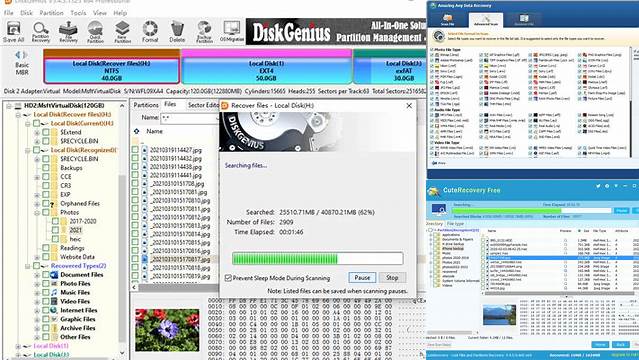This screenshot has width=639, height=360.
Task: Go to previous disk with back arrow
Action: click(18, 55)
